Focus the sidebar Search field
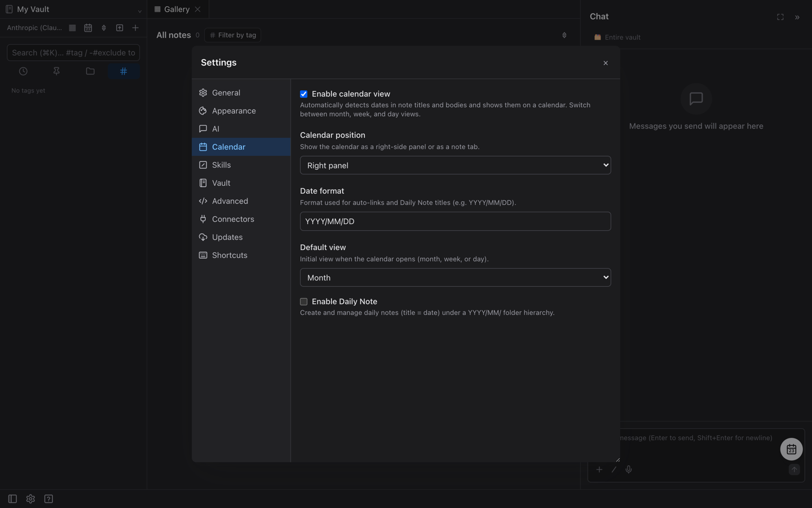The width and height of the screenshot is (812, 508). [73, 52]
